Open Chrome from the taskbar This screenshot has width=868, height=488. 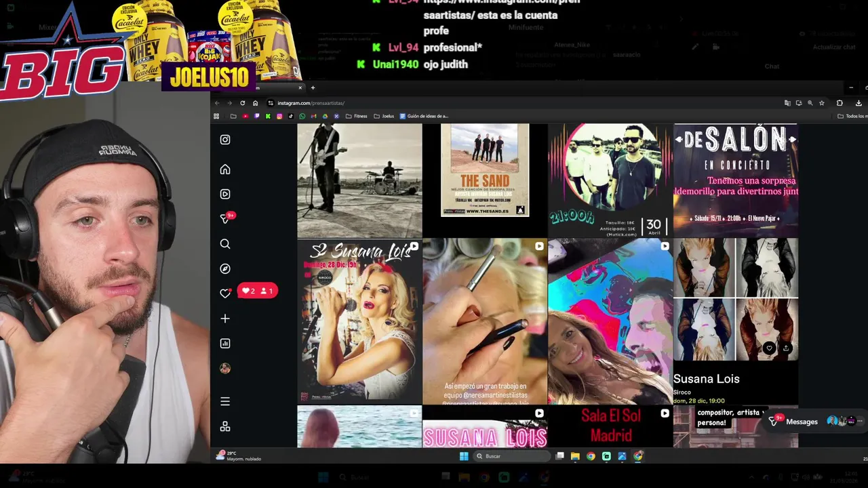coord(591,456)
